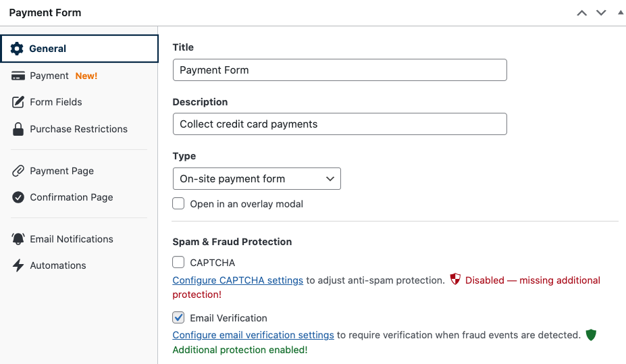Click the Confirmation Page checkmark icon

coord(18,197)
